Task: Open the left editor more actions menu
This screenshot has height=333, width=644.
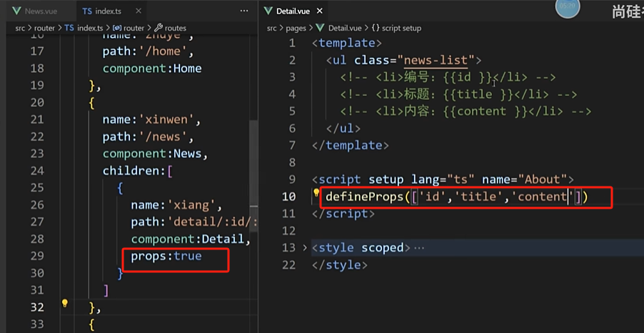Action: click(x=244, y=11)
